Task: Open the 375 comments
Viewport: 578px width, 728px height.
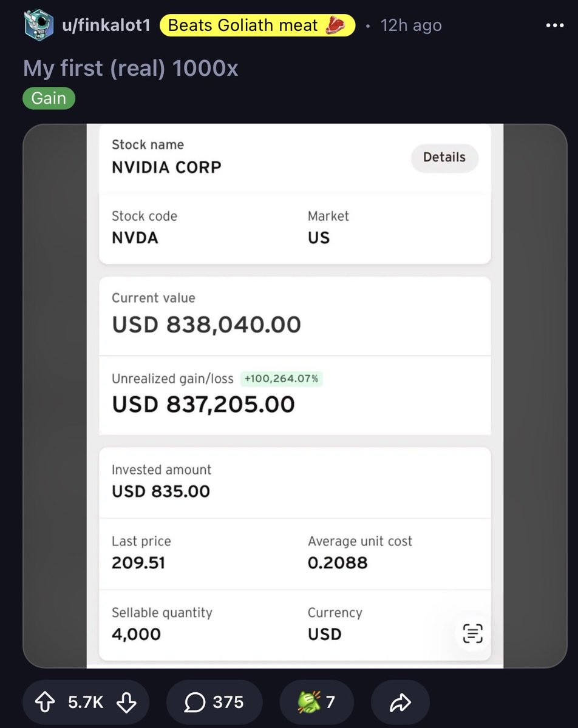Action: 214,702
